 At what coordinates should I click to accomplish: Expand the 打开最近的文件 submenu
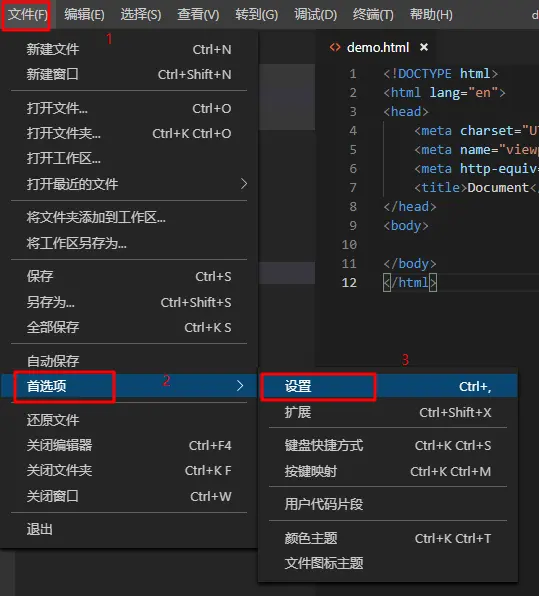[x=129, y=184]
